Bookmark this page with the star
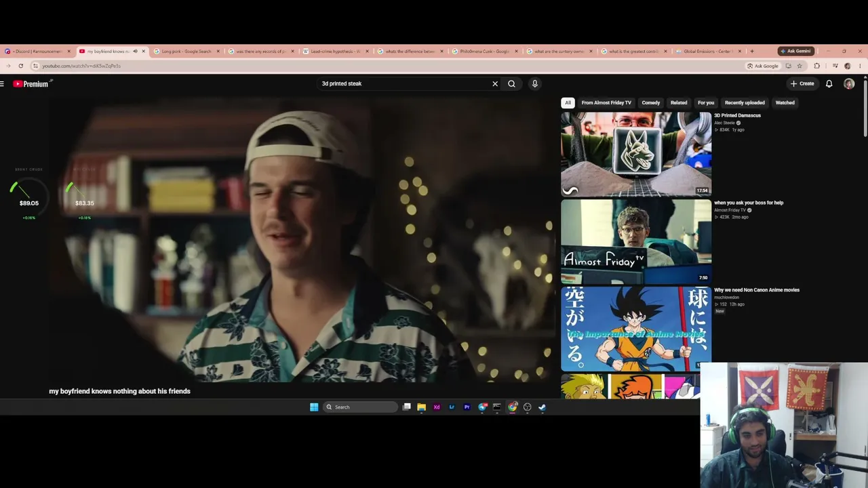This screenshot has height=488, width=868. coord(800,66)
